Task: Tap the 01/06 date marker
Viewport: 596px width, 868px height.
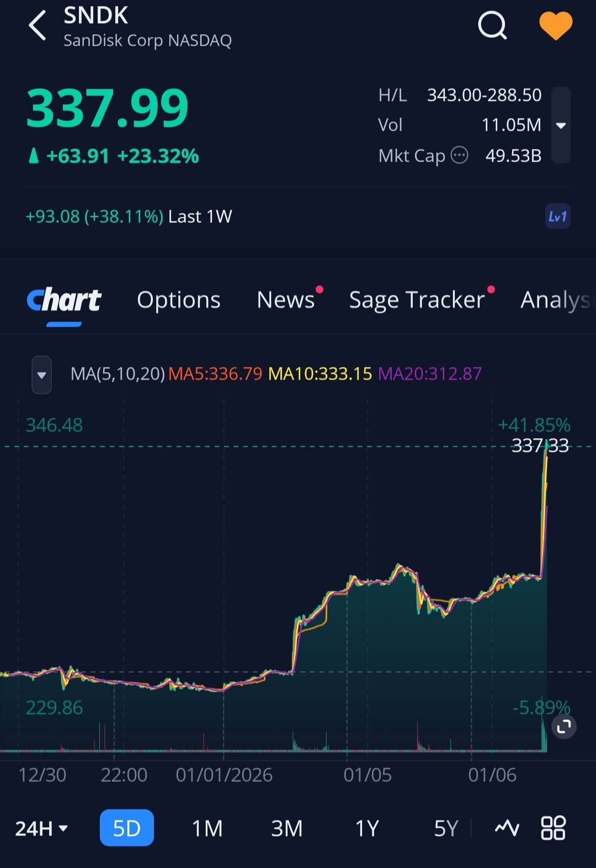Action: 492,775
